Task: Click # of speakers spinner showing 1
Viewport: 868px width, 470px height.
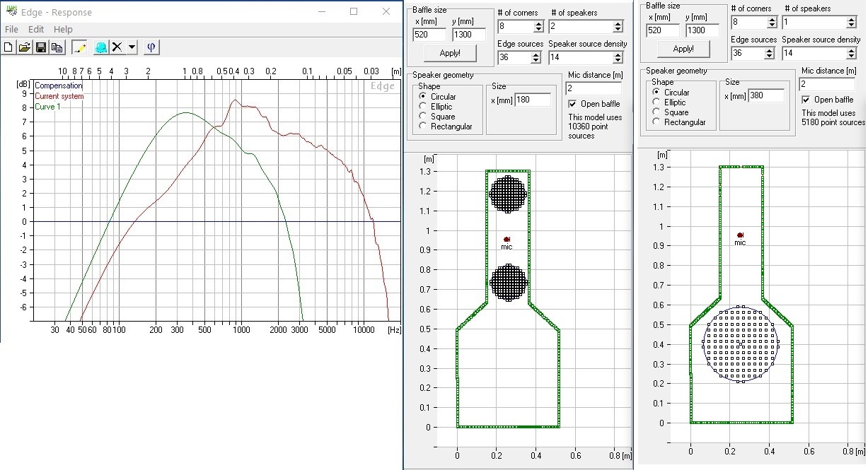Action: click(x=852, y=22)
